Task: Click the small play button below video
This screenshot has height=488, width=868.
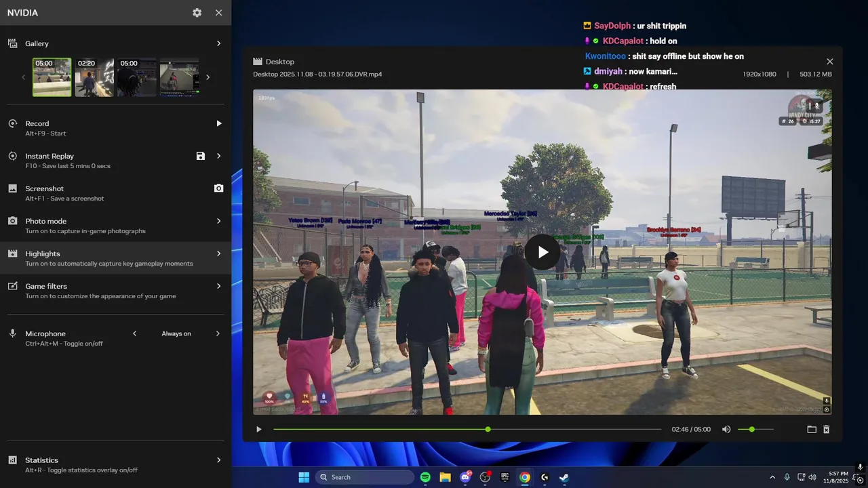Action: [258, 429]
